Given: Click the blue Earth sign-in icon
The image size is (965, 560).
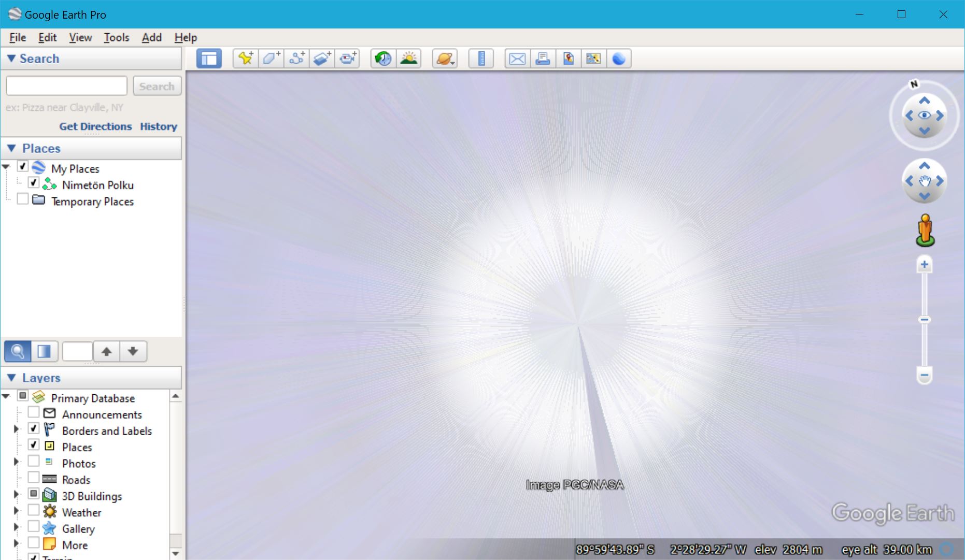Looking at the screenshot, I should [x=619, y=59].
